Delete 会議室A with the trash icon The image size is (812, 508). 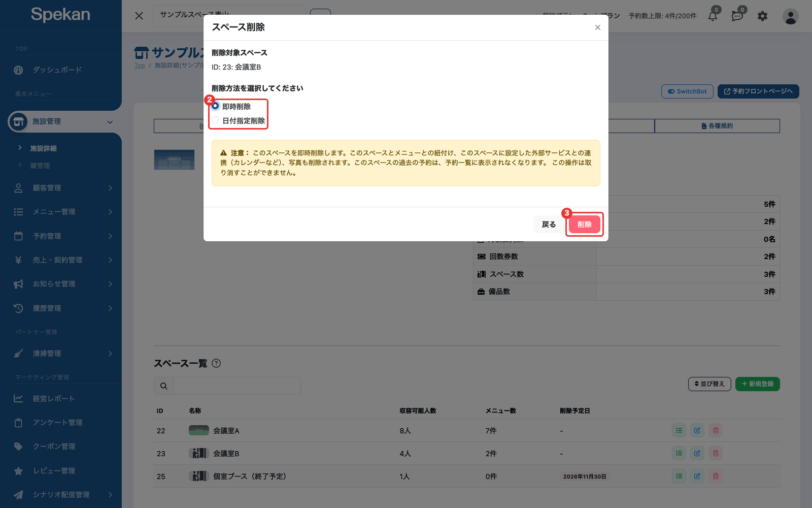[x=716, y=430]
